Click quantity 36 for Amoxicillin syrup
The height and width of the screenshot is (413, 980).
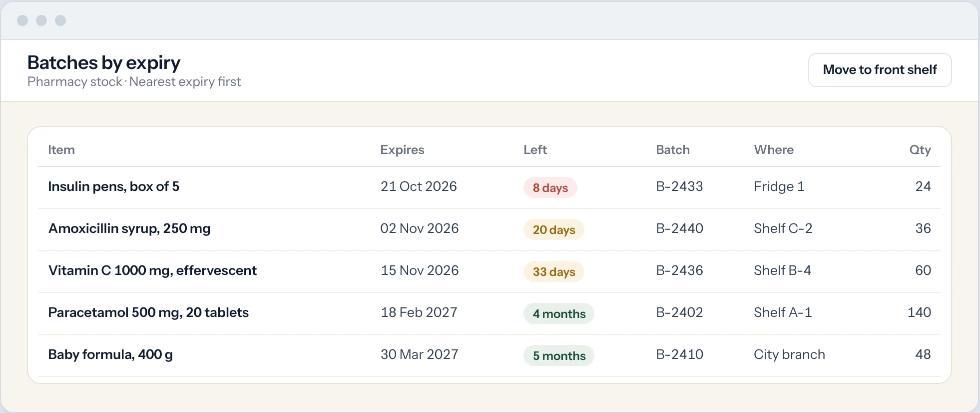pyautogui.click(x=923, y=228)
